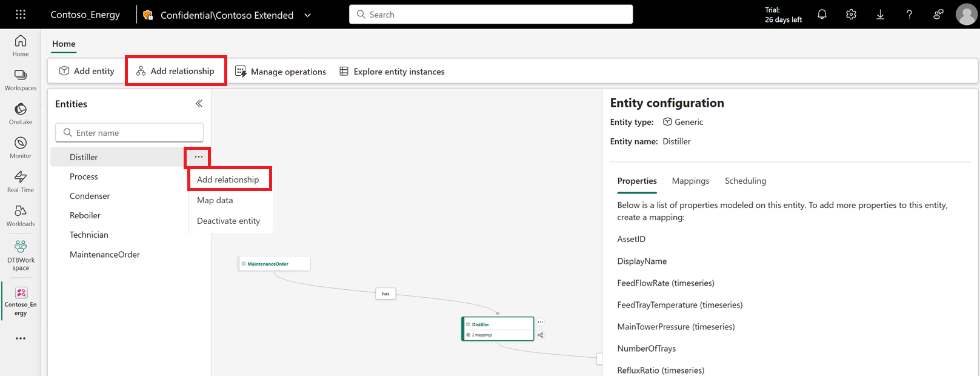Switch to the Mappings tab

coord(690,181)
